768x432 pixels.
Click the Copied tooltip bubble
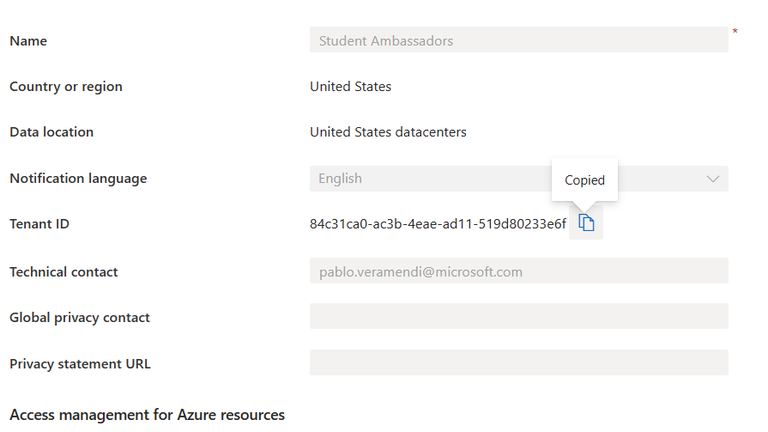pyautogui.click(x=584, y=180)
